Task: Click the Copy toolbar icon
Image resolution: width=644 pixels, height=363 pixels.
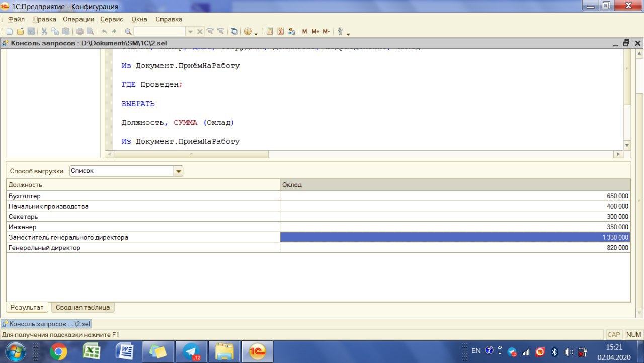Action: (55, 31)
